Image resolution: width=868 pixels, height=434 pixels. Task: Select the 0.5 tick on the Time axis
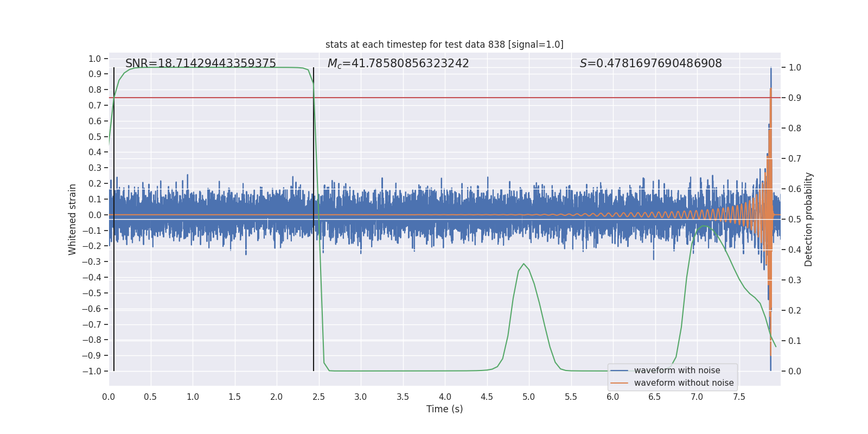pos(150,397)
